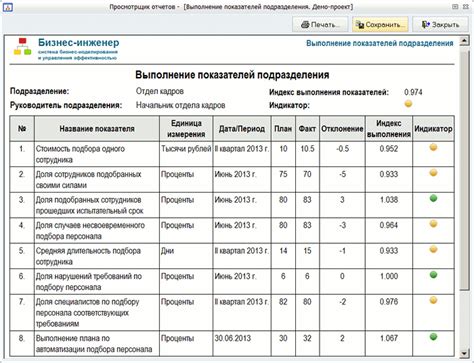Click 'Доля специалистов по подбору персонала' cell

click(x=97, y=313)
